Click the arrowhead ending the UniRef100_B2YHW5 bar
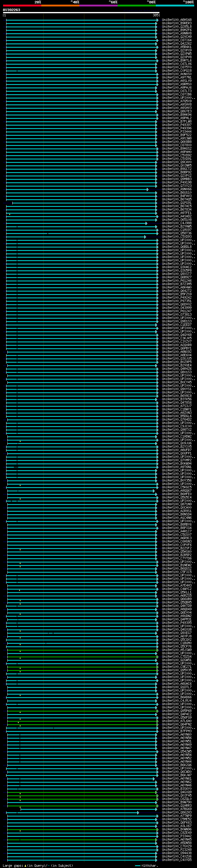This screenshot has width=197, height=868. tap(156, 227)
